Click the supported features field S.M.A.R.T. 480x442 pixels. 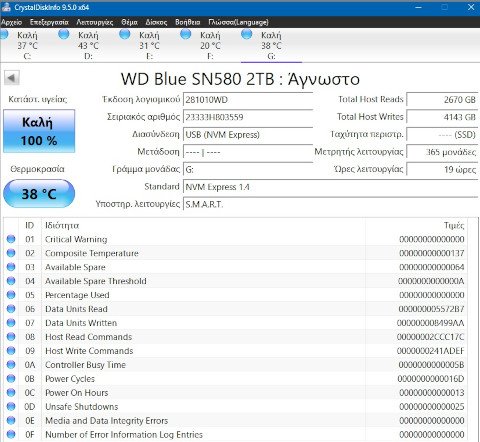tap(331, 204)
